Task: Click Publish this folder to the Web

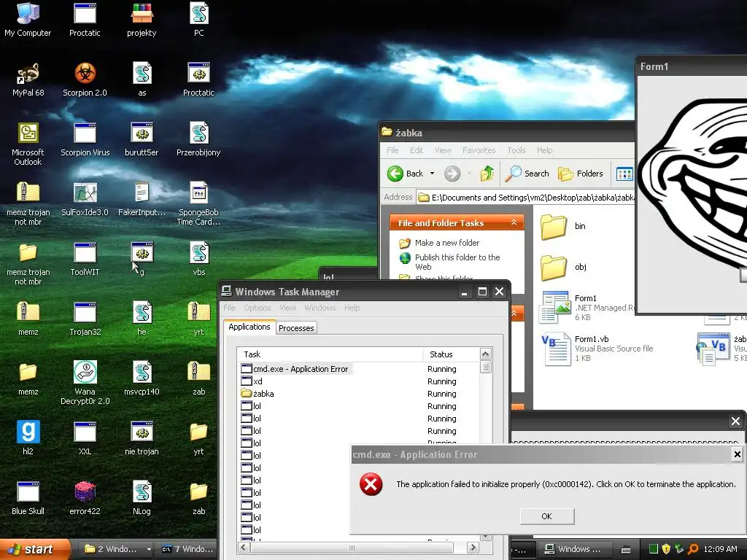Action: pyautogui.click(x=457, y=262)
